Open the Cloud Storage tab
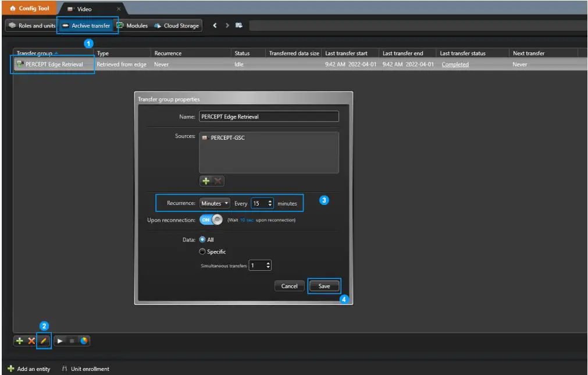The width and height of the screenshot is (588, 375). click(x=177, y=26)
